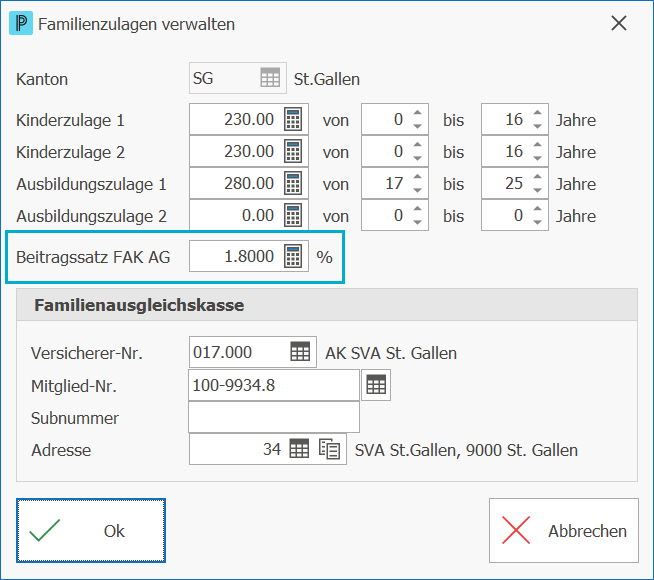The image size is (654, 580).
Task: Increase Kinderzulage 1 'bis' age
Action: [538, 113]
